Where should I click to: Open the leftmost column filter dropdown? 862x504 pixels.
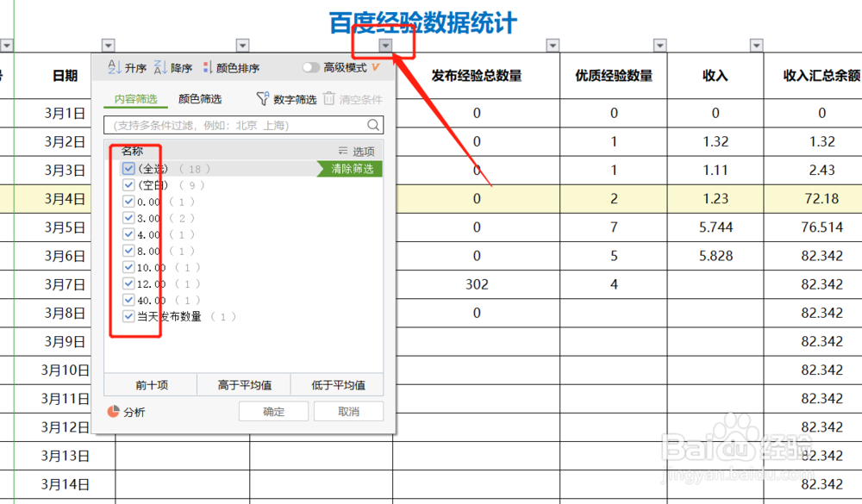[7, 45]
